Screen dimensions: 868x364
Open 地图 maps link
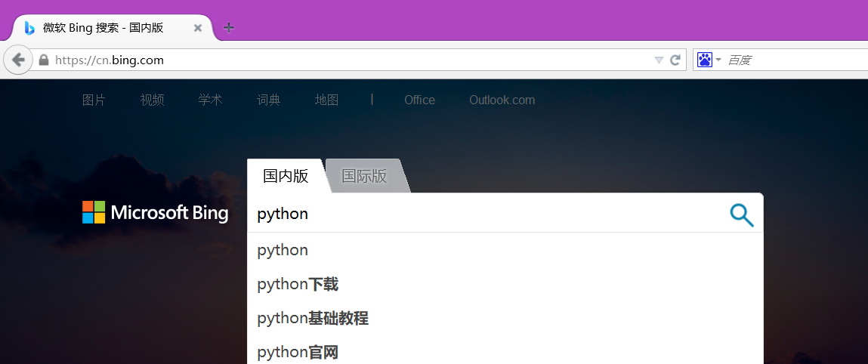(x=326, y=100)
